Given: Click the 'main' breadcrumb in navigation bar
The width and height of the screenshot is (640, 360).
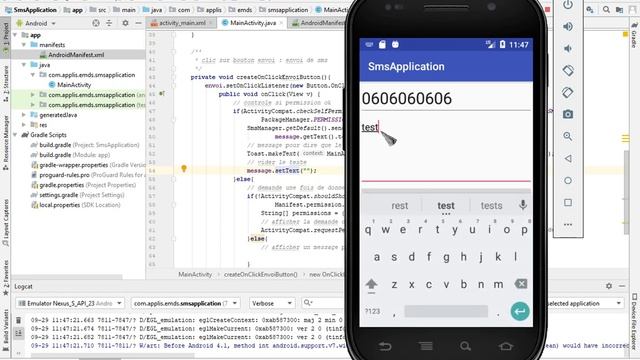Looking at the screenshot, I should [124, 10].
